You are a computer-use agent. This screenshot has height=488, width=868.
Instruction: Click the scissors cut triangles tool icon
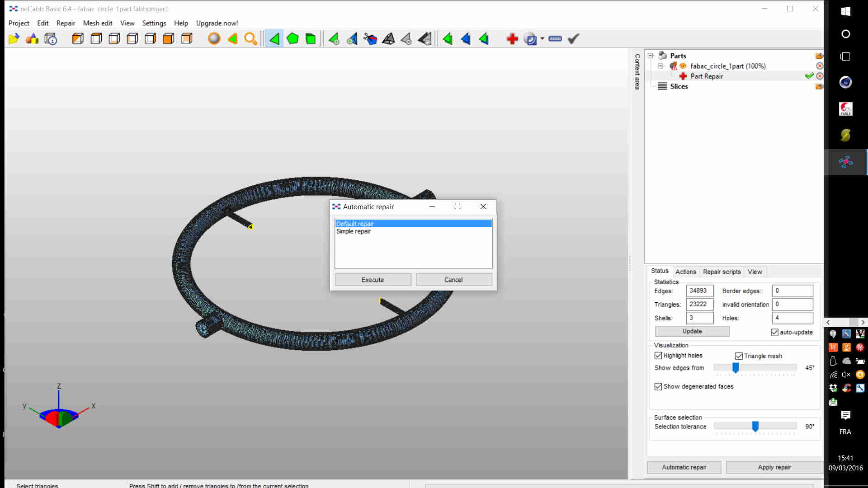[370, 39]
